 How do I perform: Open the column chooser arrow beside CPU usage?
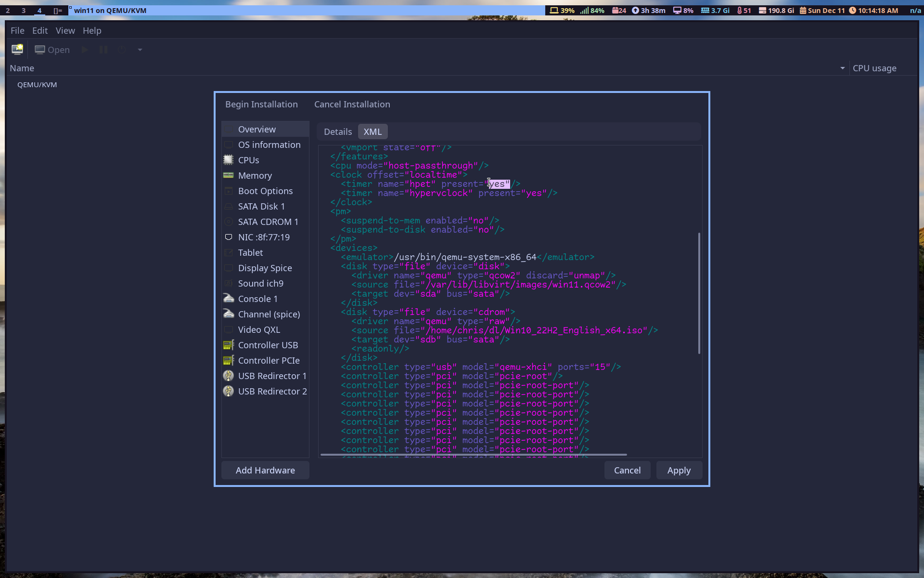click(x=843, y=68)
